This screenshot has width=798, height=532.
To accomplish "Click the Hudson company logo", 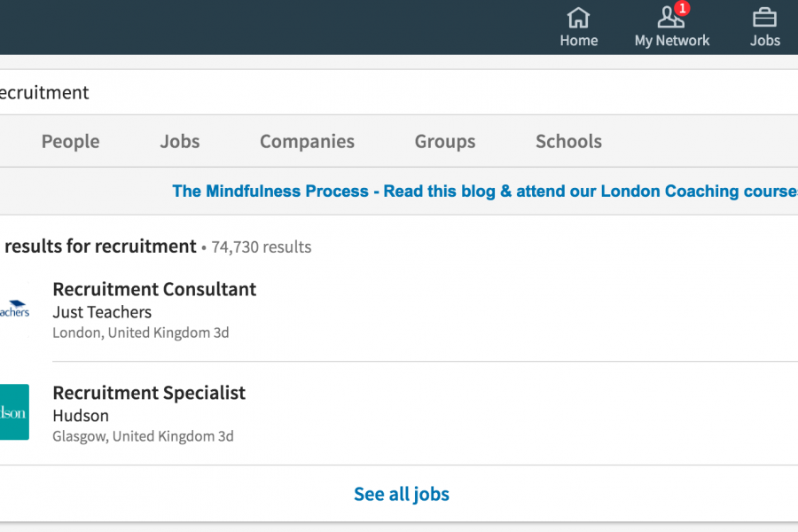I will [14, 411].
